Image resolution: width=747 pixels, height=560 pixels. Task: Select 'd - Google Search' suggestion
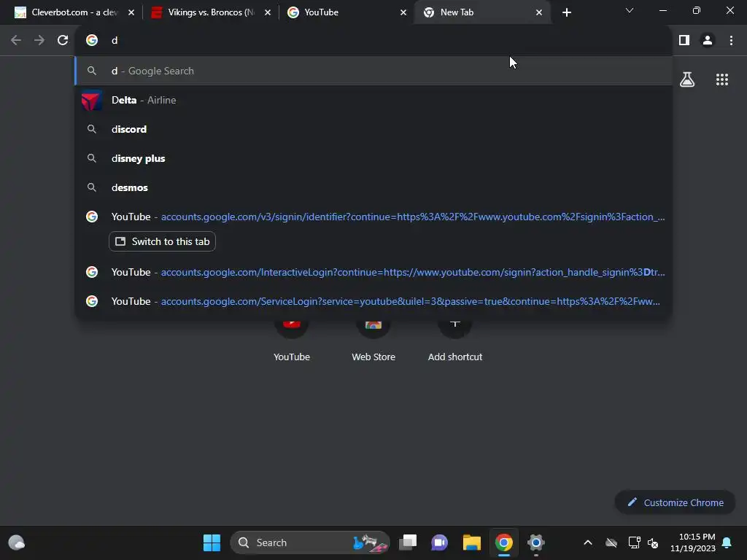tap(374, 71)
